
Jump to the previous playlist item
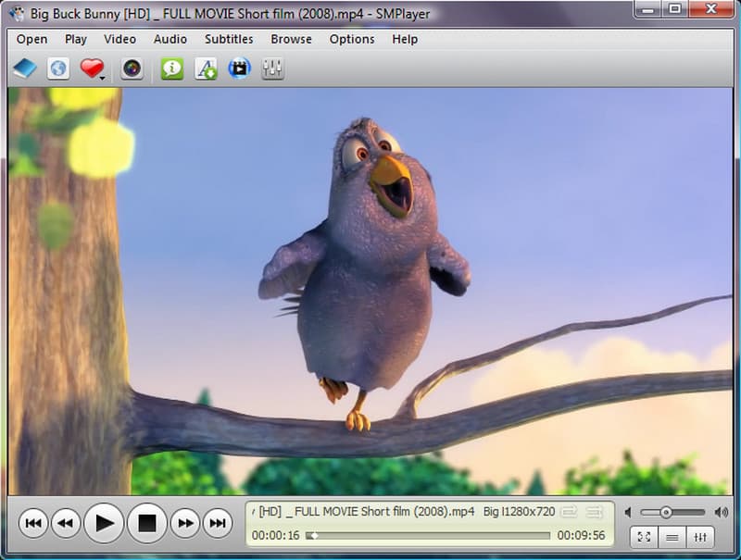33,523
